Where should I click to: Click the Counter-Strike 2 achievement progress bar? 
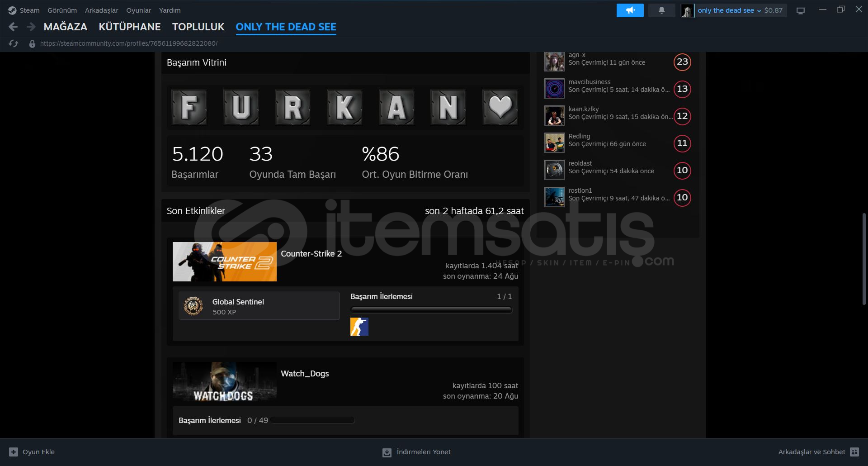431,310
